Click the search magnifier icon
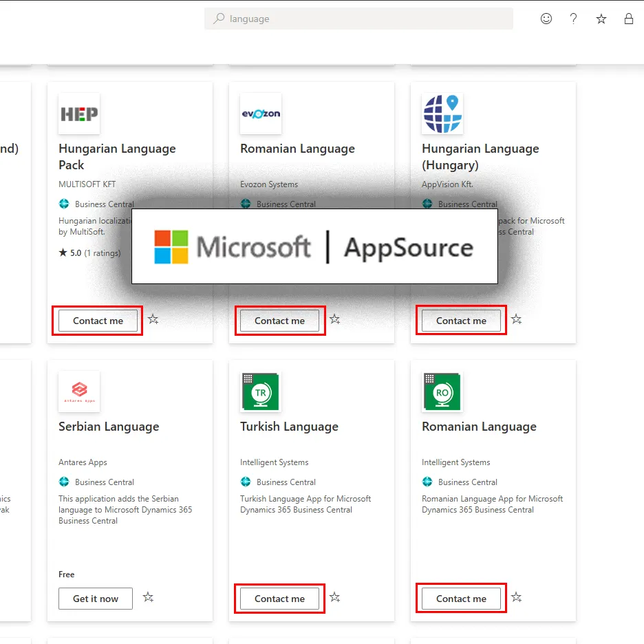Viewport: 644px width, 644px height. click(219, 19)
